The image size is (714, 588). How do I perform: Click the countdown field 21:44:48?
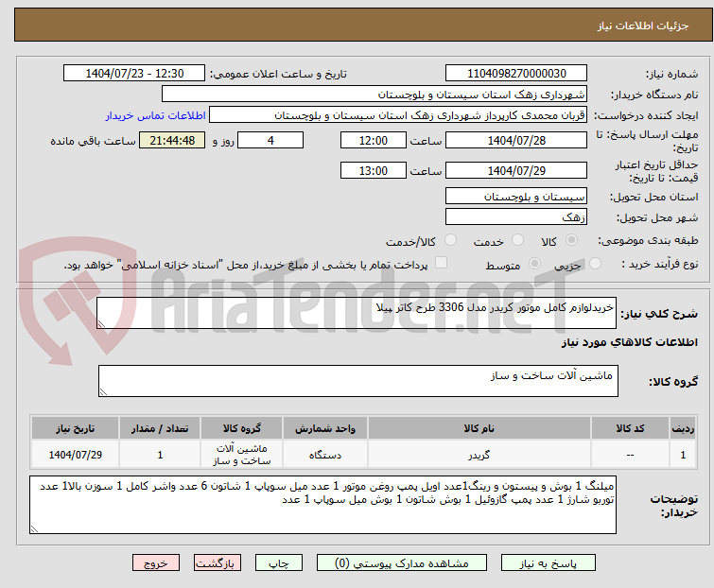point(172,140)
